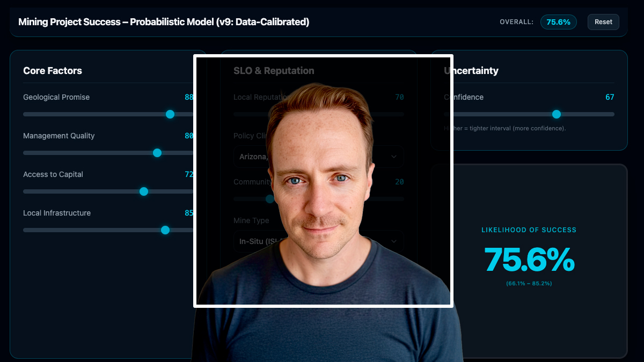Screen dimensions: 644x362
Task: Expand the Policy Climate chevron arrow
Action: tap(393, 156)
